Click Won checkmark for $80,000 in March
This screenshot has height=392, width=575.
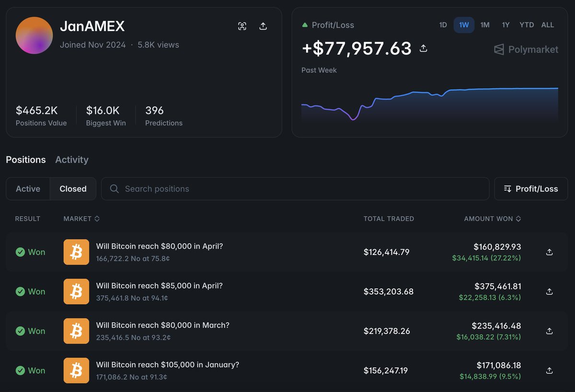coord(20,331)
